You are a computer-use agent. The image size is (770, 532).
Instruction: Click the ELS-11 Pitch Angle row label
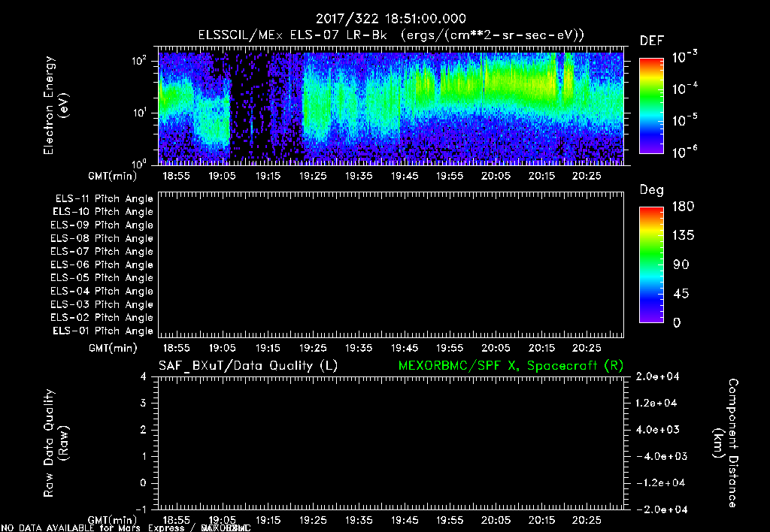click(x=104, y=199)
